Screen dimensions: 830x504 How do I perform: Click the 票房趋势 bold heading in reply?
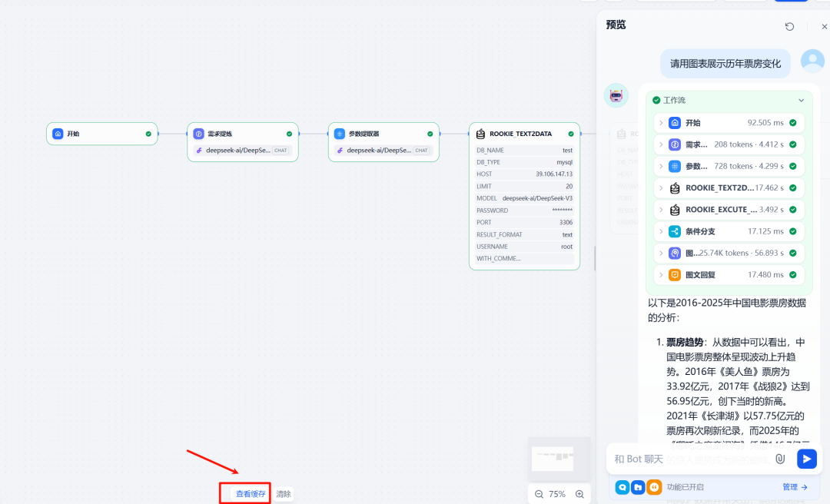(x=685, y=343)
